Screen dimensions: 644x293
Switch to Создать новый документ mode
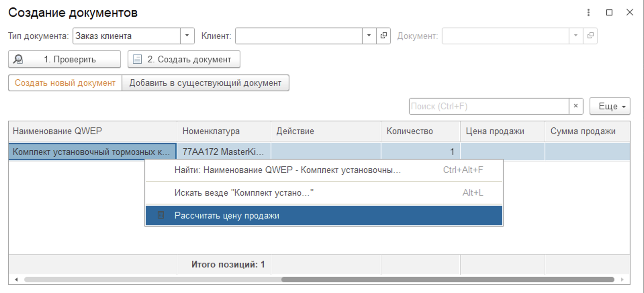tap(65, 83)
